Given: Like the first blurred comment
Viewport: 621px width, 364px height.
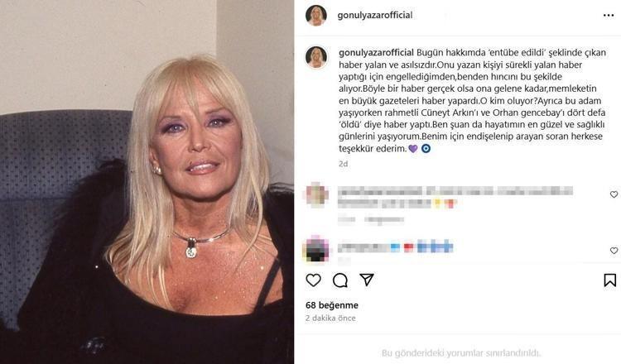Looking at the screenshot, I should pyautogui.click(x=614, y=194).
